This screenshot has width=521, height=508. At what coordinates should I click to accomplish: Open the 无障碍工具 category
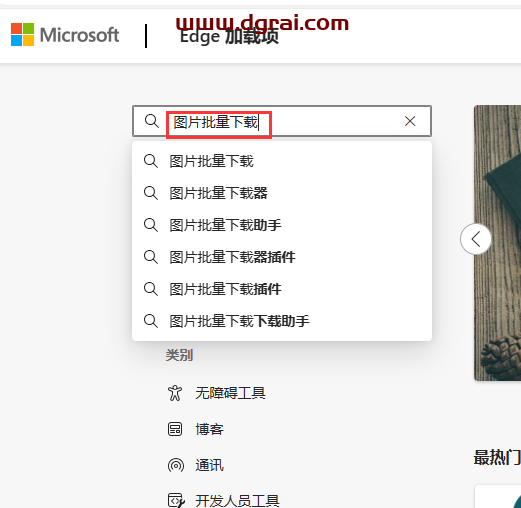[230, 393]
